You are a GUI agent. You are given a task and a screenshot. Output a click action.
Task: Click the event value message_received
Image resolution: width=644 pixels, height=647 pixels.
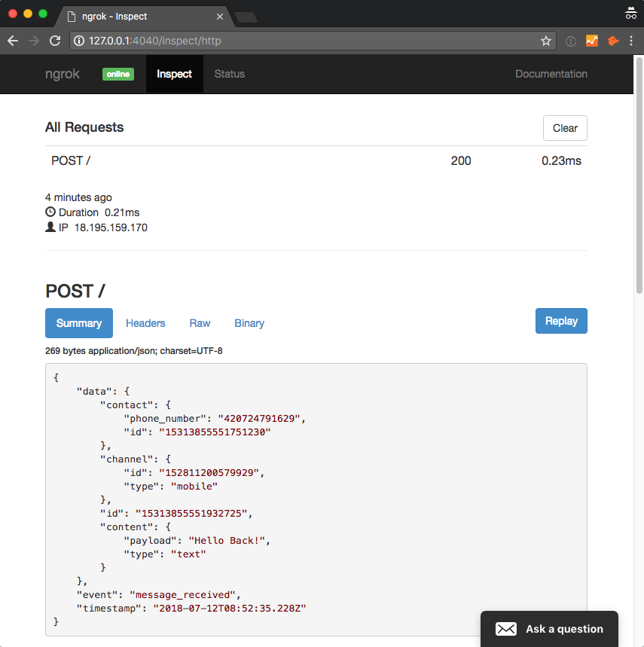182,594
